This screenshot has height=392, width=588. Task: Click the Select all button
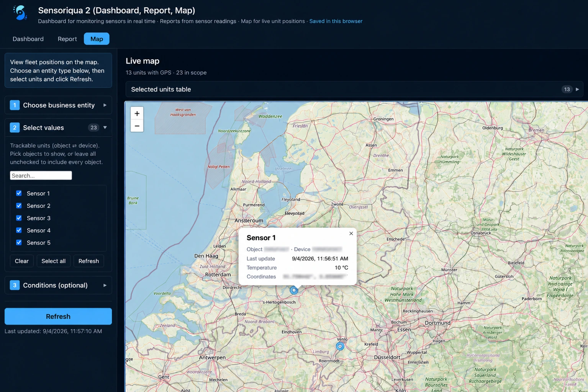pyautogui.click(x=54, y=261)
